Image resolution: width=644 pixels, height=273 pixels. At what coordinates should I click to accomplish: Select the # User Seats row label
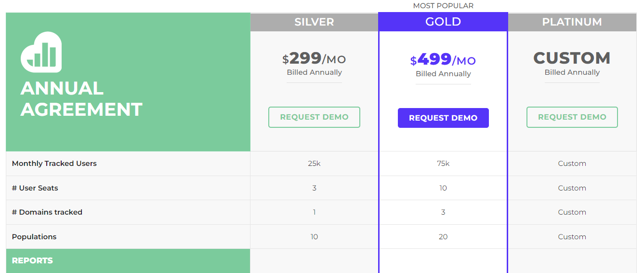pos(35,188)
